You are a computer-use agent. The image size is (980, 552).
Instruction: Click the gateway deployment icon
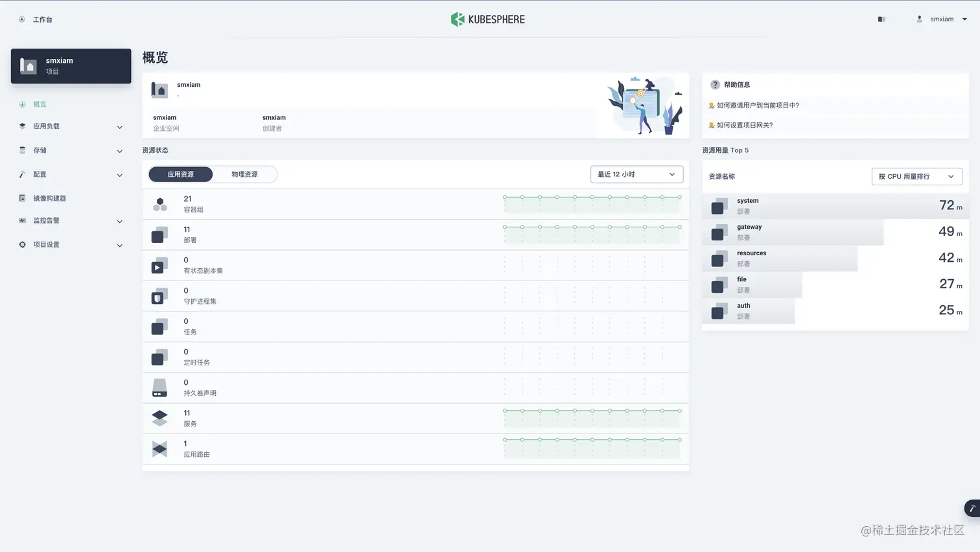(719, 233)
